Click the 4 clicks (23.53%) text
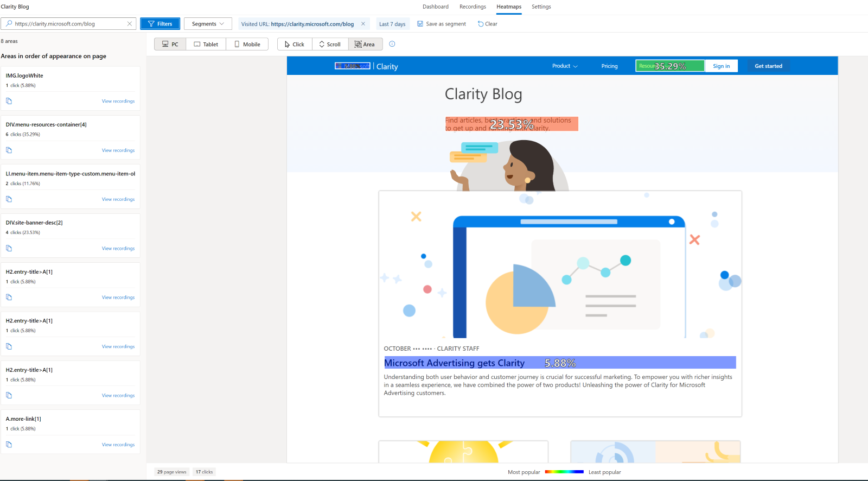Screen dimensions: 868x481 (23, 232)
